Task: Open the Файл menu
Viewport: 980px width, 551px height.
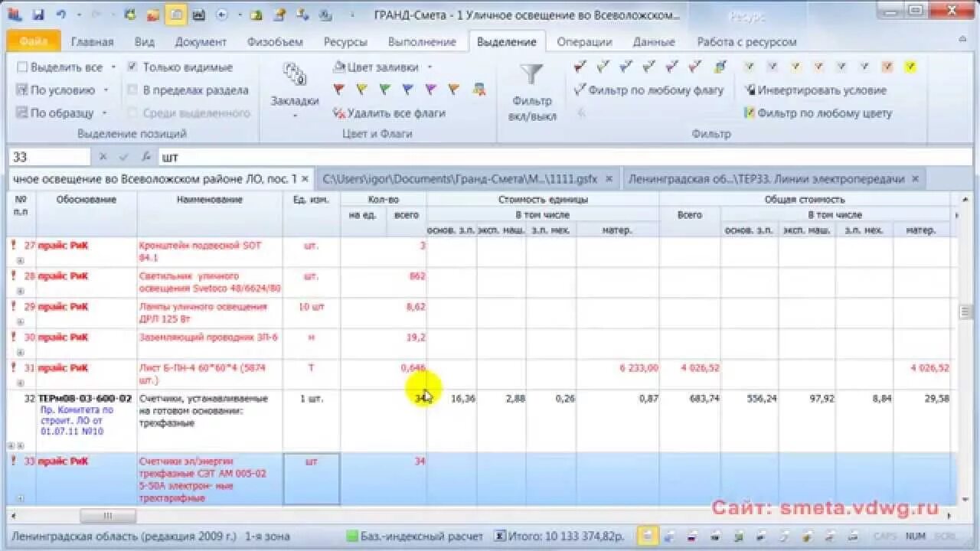Action: 34,41
